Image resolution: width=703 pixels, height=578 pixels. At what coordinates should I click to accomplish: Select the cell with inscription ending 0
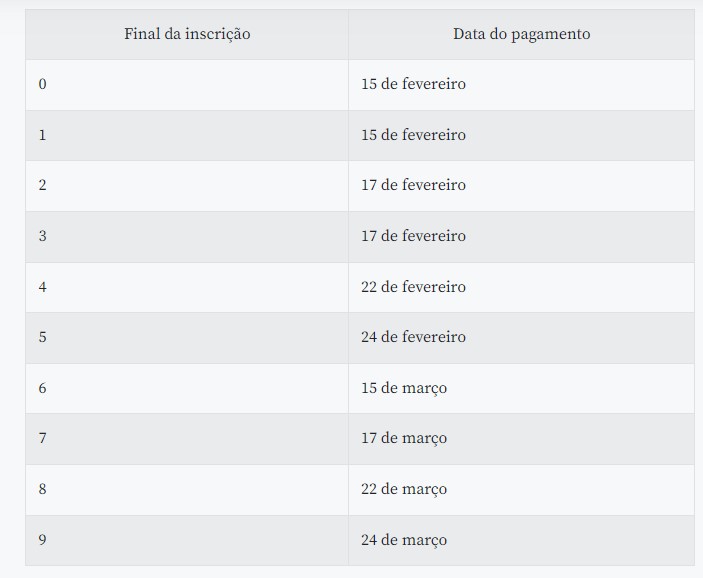tap(42, 84)
